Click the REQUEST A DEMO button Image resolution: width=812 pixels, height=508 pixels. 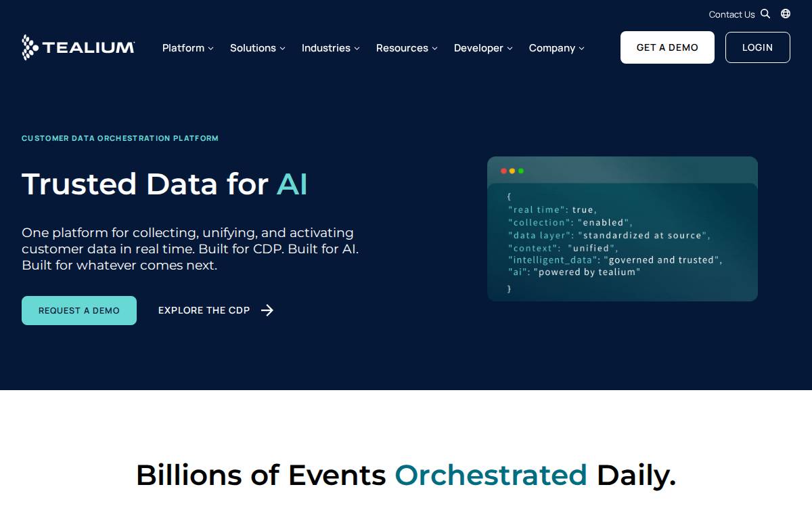click(x=79, y=310)
